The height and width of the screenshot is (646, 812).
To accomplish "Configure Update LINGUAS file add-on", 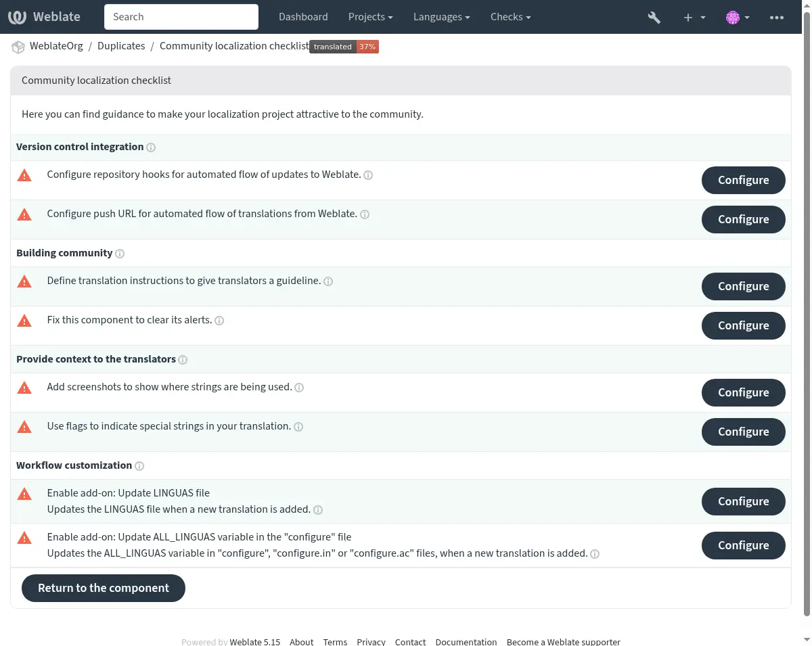I will coord(743,501).
